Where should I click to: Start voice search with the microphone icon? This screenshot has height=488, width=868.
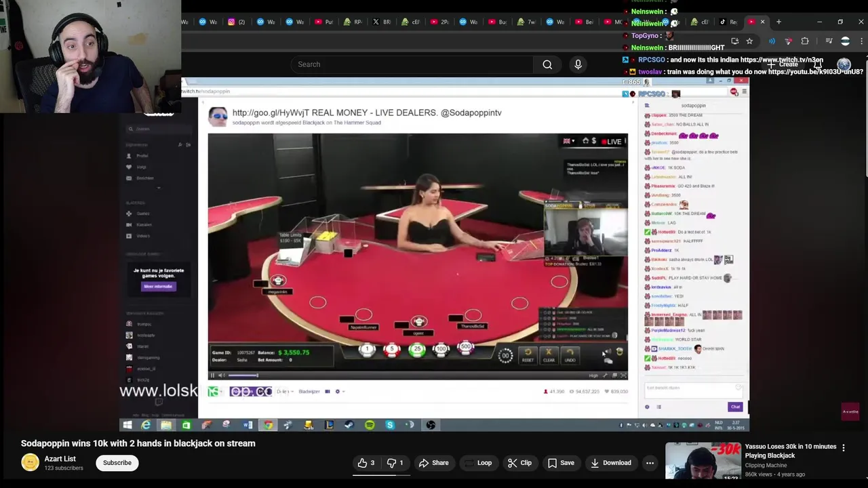click(578, 64)
